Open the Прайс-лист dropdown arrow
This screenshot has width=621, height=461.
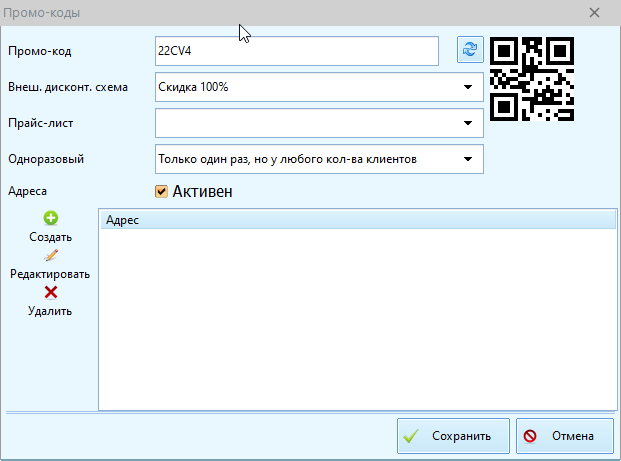point(468,123)
